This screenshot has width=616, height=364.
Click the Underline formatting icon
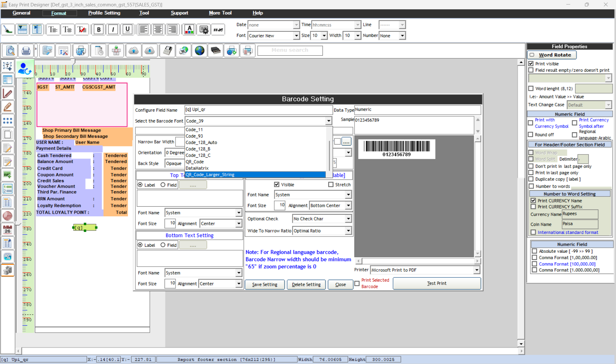127,29
